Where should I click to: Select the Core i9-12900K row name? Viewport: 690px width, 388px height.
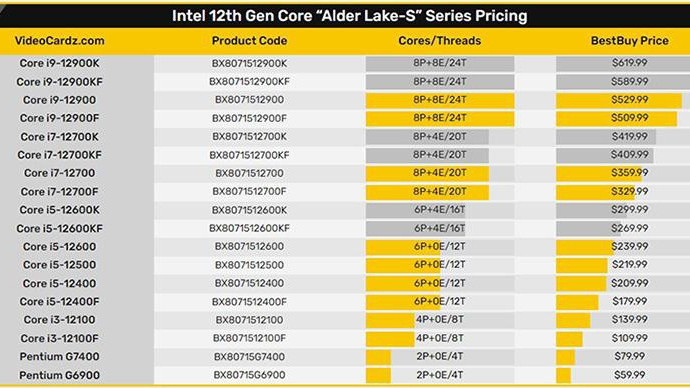pos(59,63)
